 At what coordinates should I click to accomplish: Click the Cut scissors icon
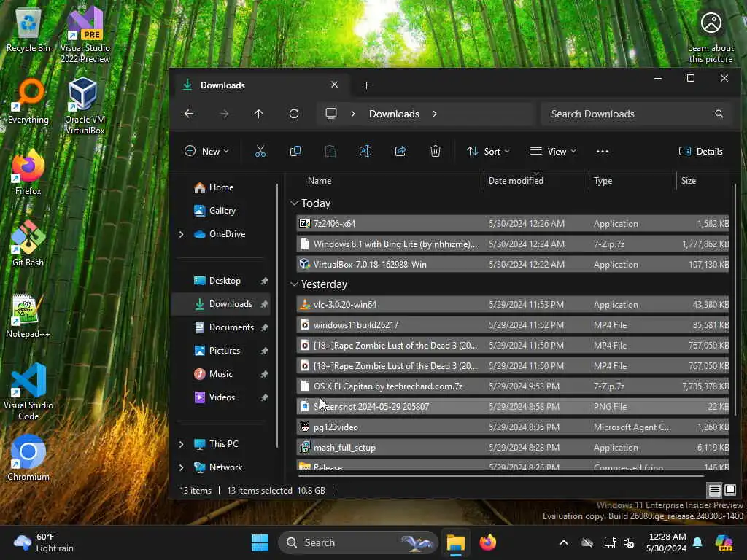[260, 152]
